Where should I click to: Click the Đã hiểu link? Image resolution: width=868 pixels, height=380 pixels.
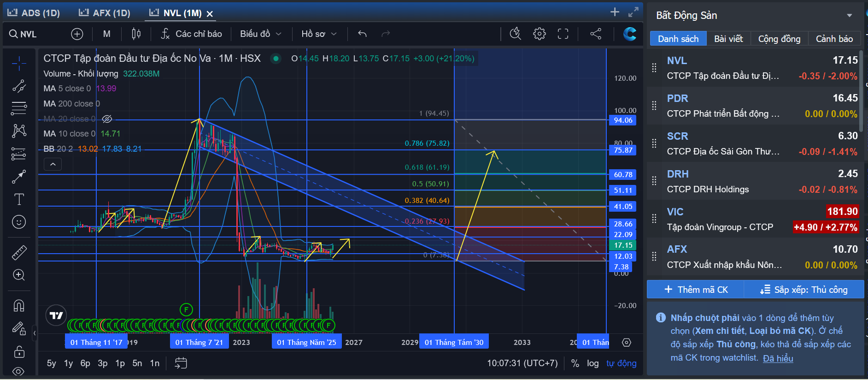[778, 358]
